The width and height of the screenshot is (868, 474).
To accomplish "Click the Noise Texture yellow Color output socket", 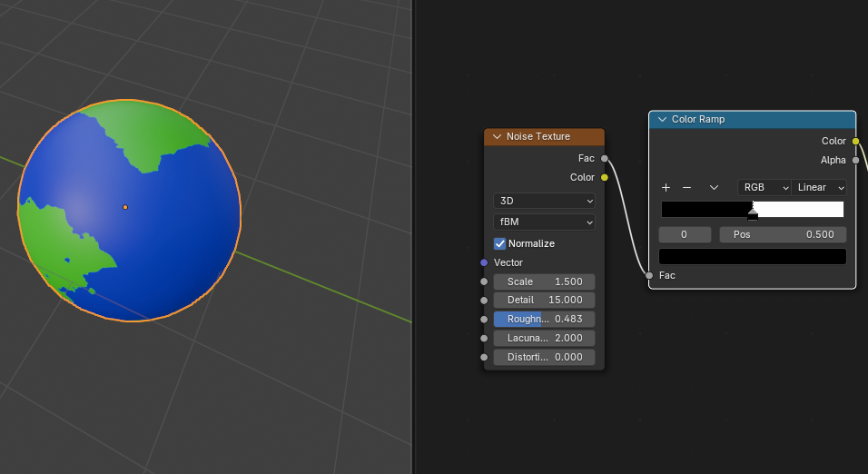I will [605, 177].
